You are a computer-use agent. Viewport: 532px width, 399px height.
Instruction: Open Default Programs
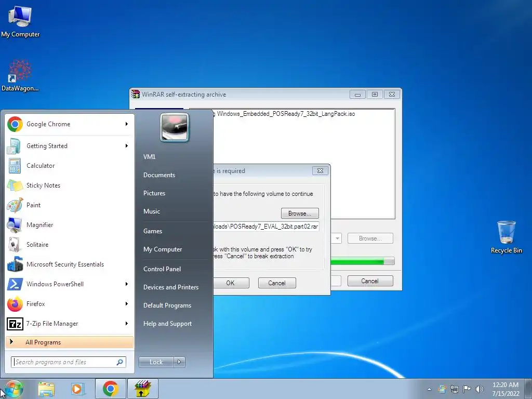click(167, 305)
